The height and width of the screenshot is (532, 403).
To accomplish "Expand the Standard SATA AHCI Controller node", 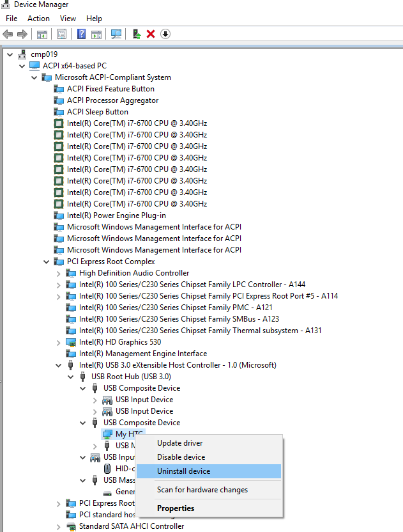I will 58,526.
